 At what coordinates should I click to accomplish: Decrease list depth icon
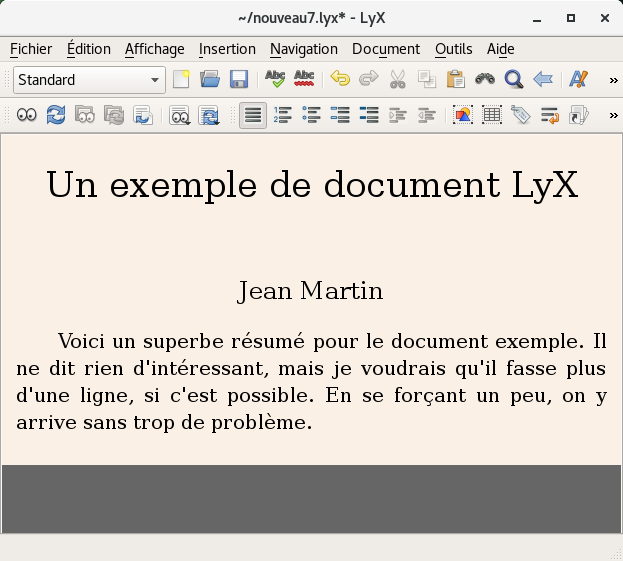[427, 115]
